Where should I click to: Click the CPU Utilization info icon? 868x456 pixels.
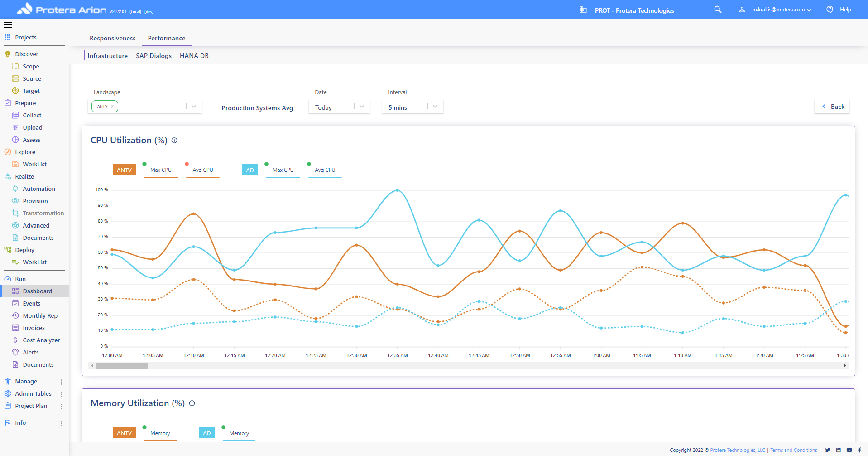[174, 141]
